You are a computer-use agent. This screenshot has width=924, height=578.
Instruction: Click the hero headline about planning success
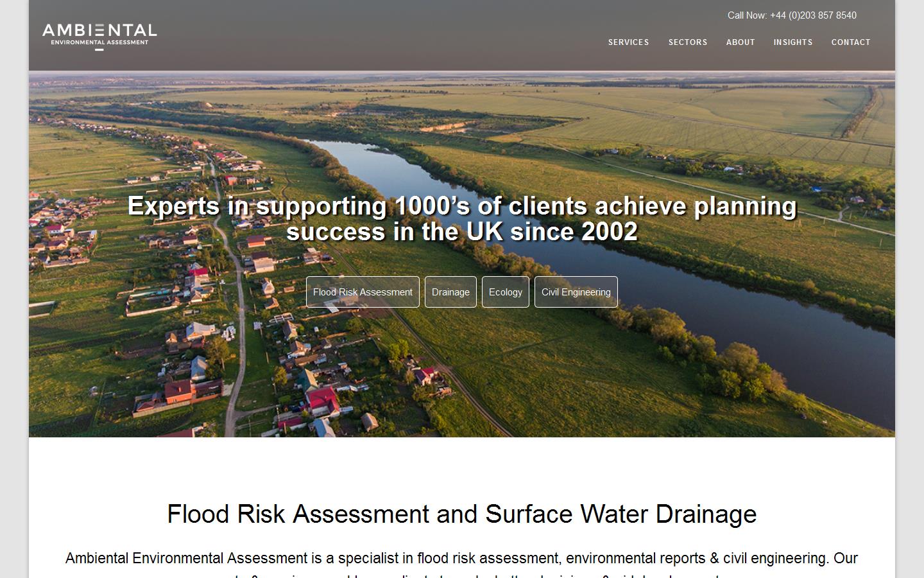click(461, 218)
